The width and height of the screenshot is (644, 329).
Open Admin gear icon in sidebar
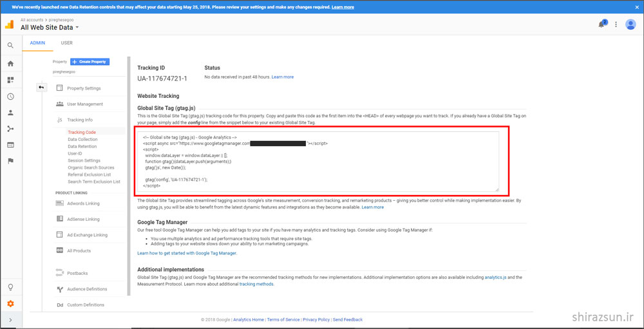click(11, 304)
